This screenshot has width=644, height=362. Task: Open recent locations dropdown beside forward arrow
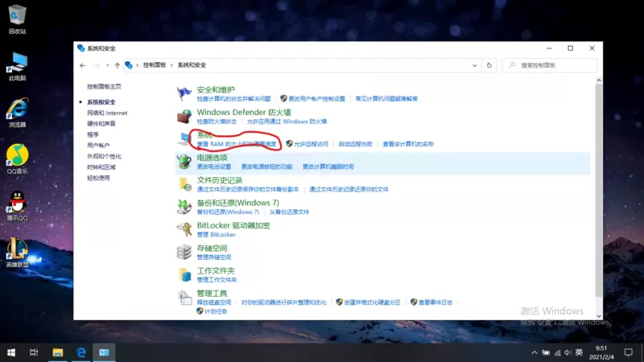(x=107, y=65)
